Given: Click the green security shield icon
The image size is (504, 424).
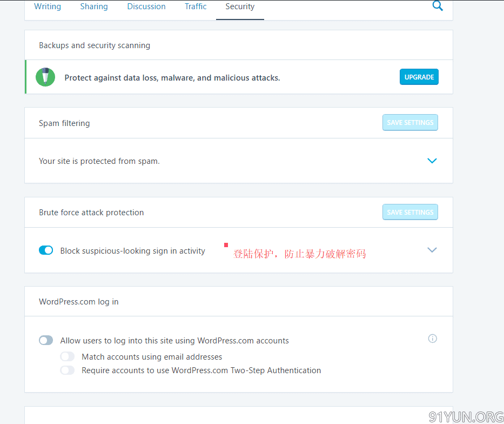Looking at the screenshot, I should 45,77.
